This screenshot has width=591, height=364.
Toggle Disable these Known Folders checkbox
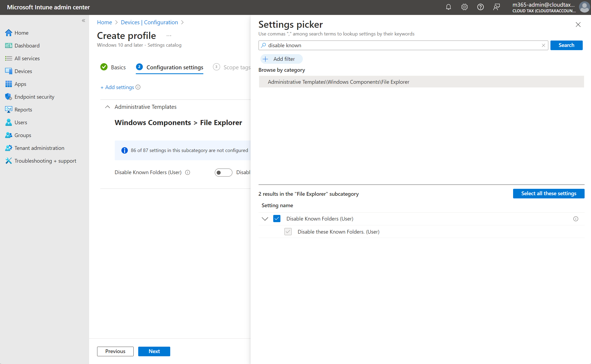(x=288, y=232)
